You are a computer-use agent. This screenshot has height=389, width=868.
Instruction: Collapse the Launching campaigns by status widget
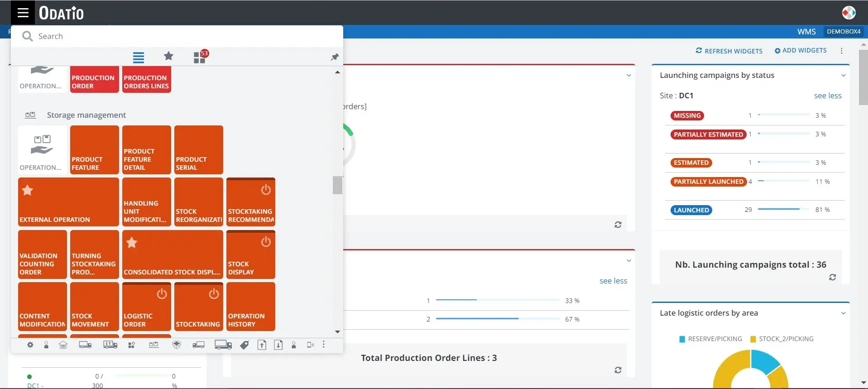click(843, 76)
